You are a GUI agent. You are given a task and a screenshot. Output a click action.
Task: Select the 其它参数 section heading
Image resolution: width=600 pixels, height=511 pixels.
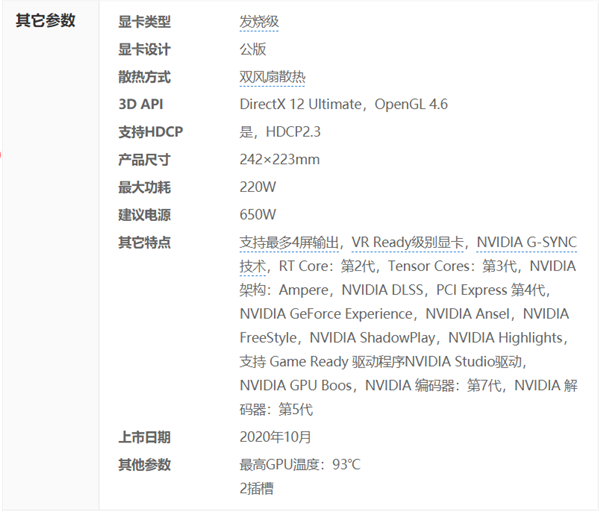coord(45,21)
